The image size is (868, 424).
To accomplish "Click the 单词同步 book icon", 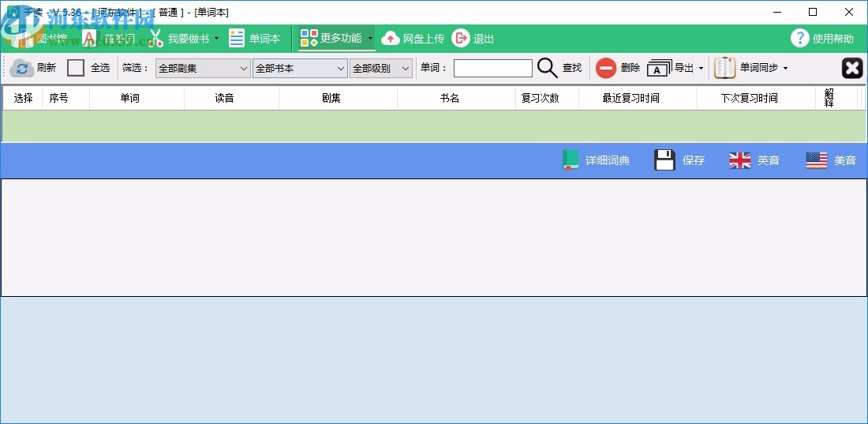I will (x=724, y=68).
